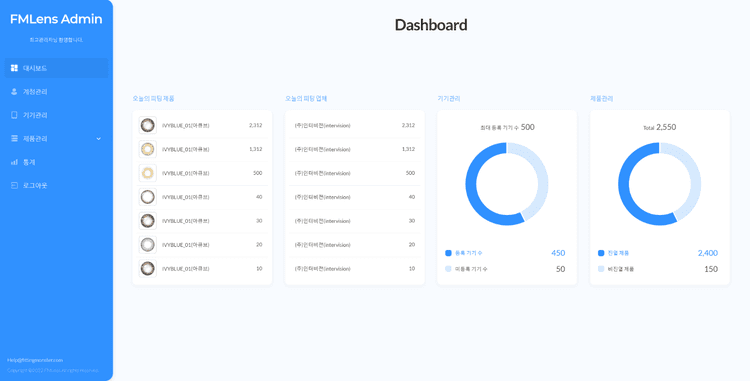Open lens thumbnail in the 2,312 product row

pyautogui.click(x=147, y=125)
